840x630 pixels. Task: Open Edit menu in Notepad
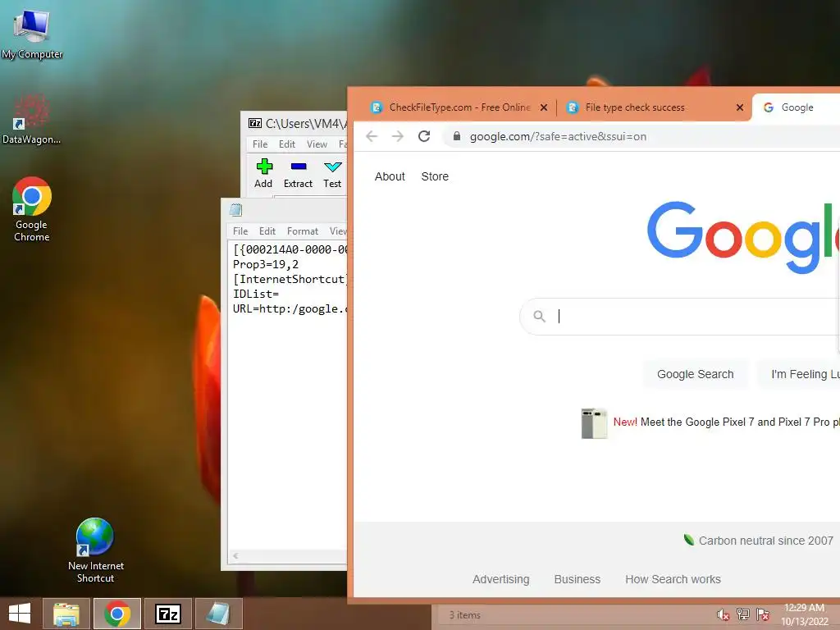pyautogui.click(x=267, y=231)
